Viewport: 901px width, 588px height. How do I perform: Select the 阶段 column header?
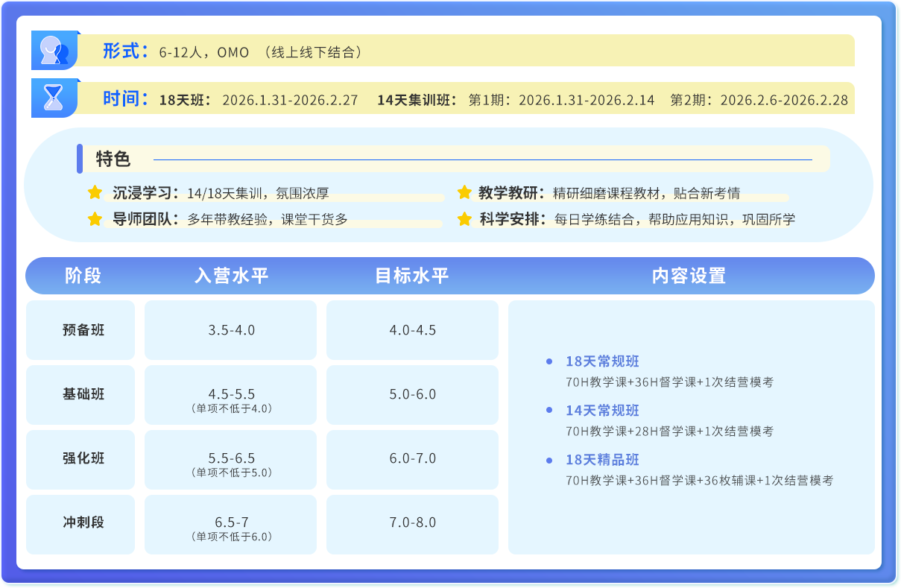coord(83,276)
